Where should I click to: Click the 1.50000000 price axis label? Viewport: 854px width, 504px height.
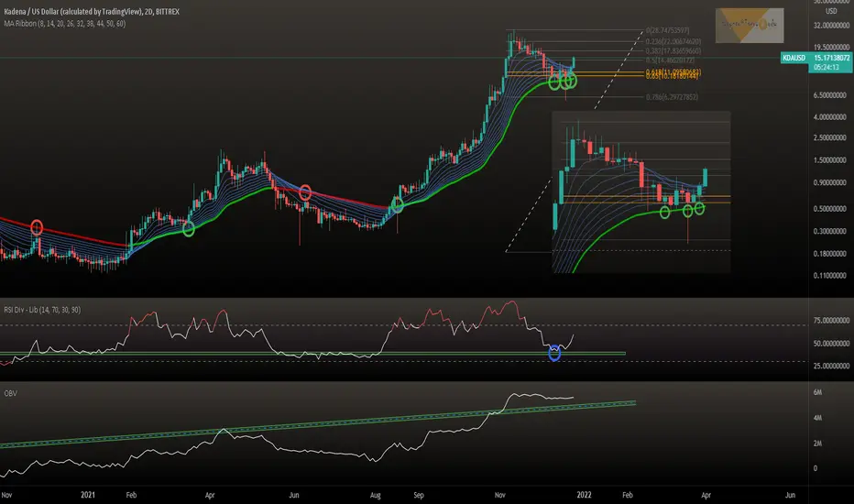coord(829,159)
